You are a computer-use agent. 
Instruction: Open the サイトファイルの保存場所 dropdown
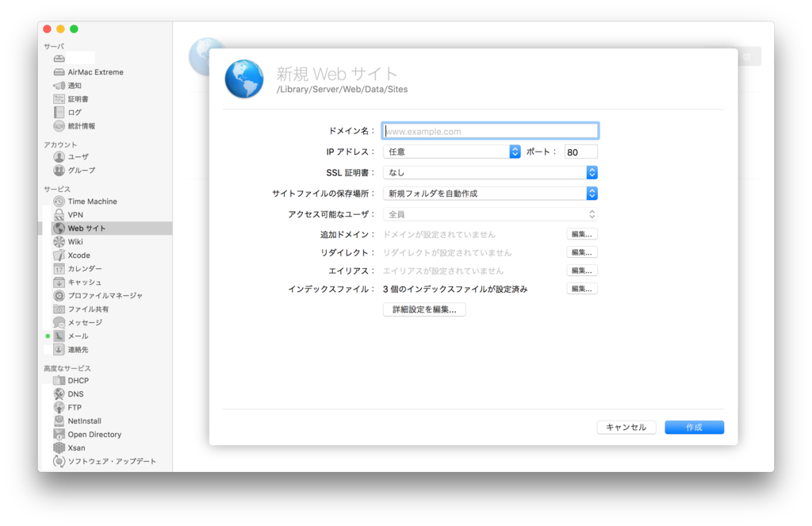(490, 194)
